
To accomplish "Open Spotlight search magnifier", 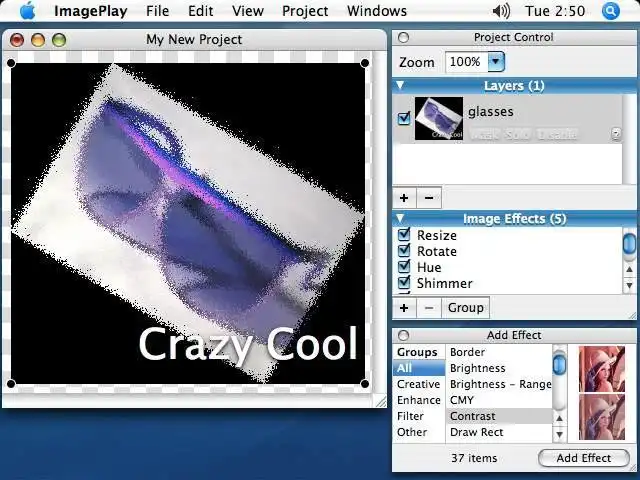I will pos(611,11).
